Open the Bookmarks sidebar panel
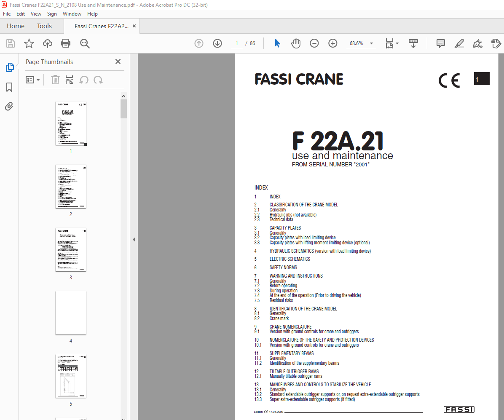This screenshot has height=420, width=504. (9, 87)
